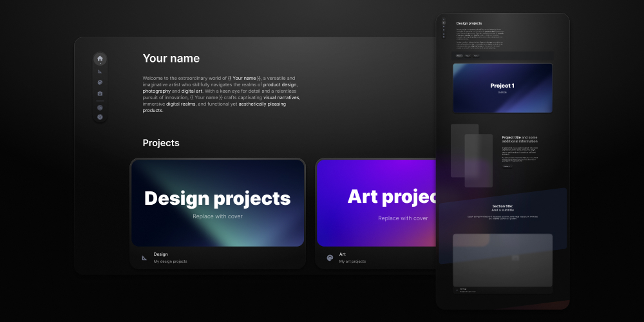Click 'Replace with cover' on Art projects card
644x322 pixels.
coord(403,218)
